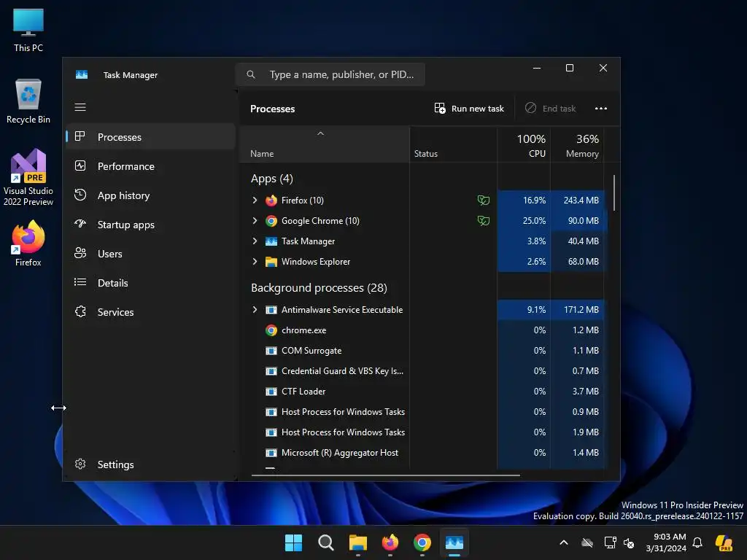This screenshot has width=747, height=560.
Task: Select Credential Guard & VBS Key process
Action: coord(422,371)
